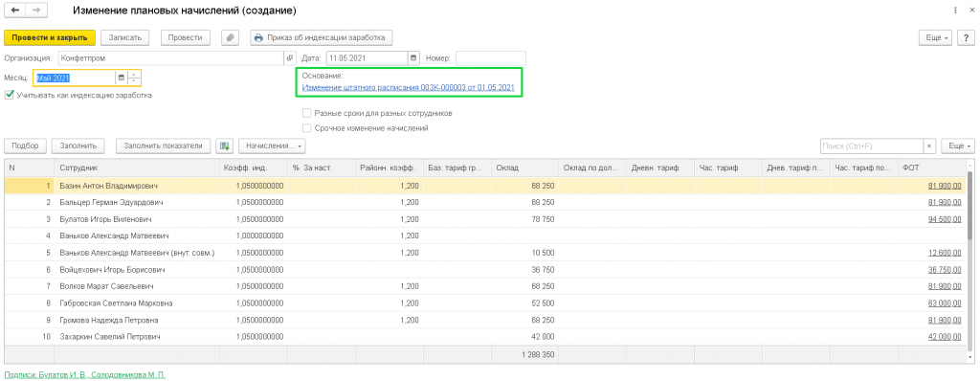
Task: Enable Срочное изменение начислений checkbox
Action: 306,127
